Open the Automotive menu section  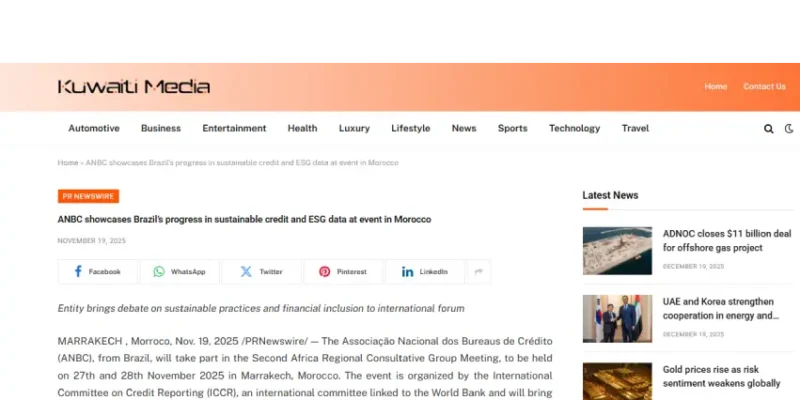(x=94, y=128)
